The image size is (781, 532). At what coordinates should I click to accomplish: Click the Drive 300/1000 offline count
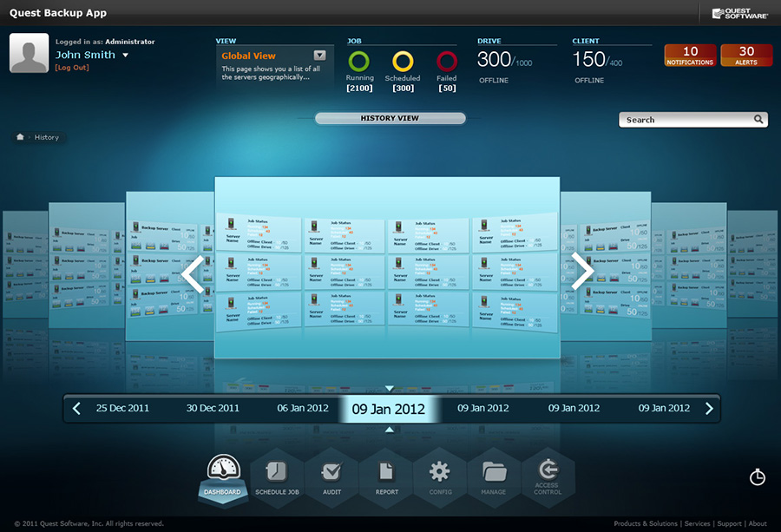click(504, 60)
